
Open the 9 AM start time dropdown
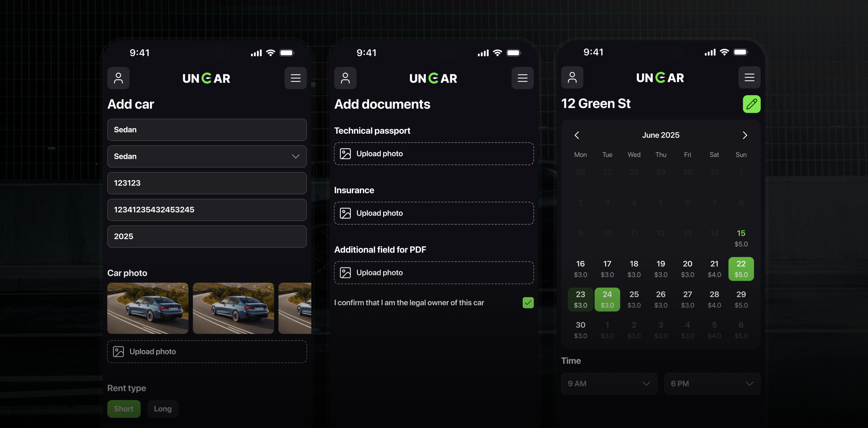point(609,384)
